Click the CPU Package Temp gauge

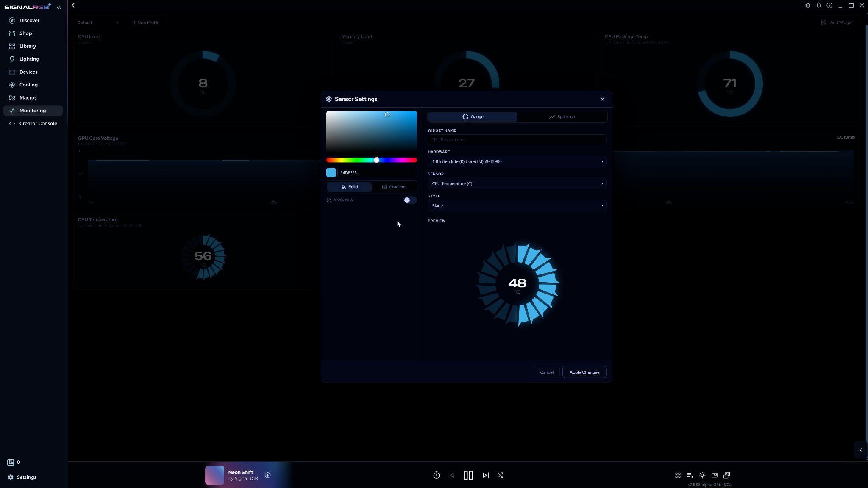pyautogui.click(x=730, y=84)
